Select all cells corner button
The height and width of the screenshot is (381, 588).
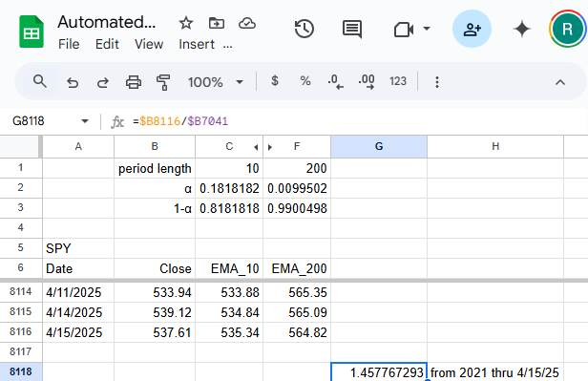(x=21, y=146)
